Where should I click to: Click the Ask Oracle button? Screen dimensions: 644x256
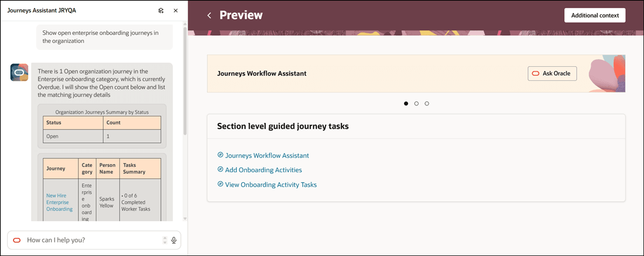(553, 74)
